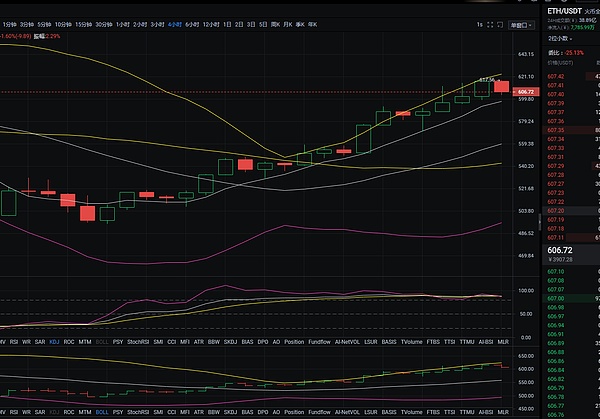Select the AI-NetVOL indicator in bottom row

347,412
